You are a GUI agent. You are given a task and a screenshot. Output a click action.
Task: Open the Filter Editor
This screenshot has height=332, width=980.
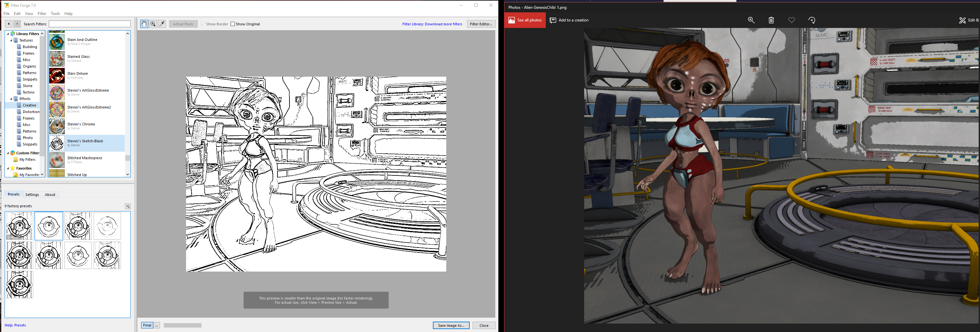pos(481,24)
